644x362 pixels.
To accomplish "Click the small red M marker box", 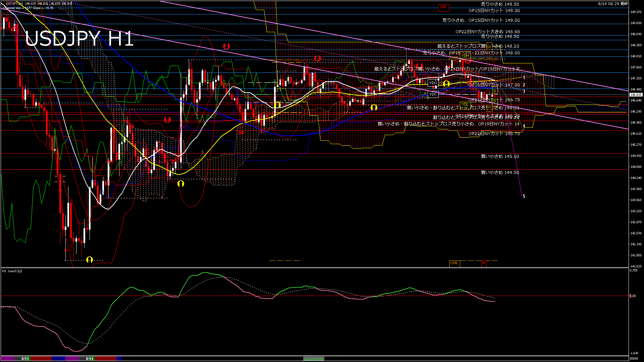I will 484,263.
